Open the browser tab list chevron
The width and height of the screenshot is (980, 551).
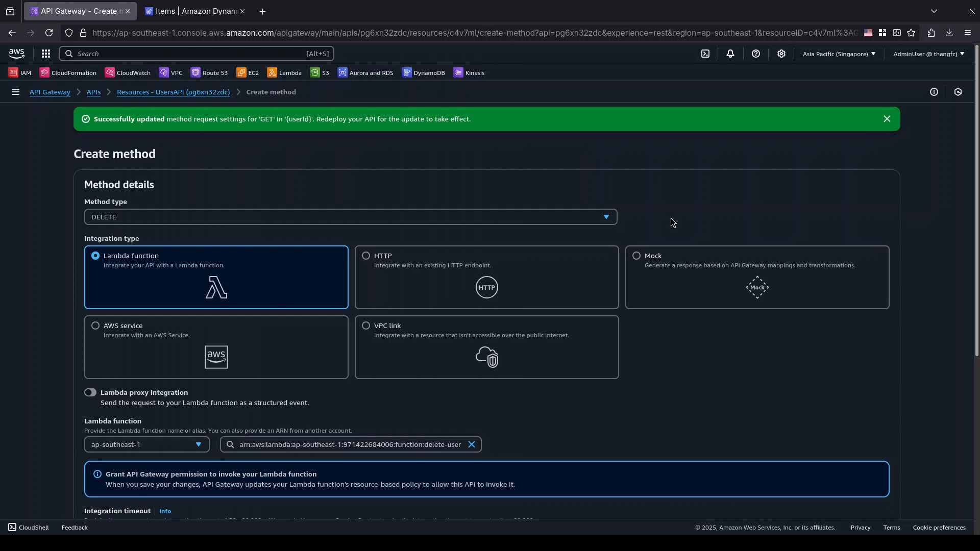pos(934,11)
